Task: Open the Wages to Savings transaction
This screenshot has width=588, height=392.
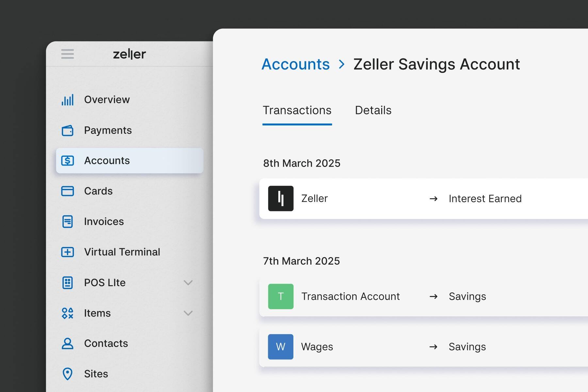Action: (423, 347)
